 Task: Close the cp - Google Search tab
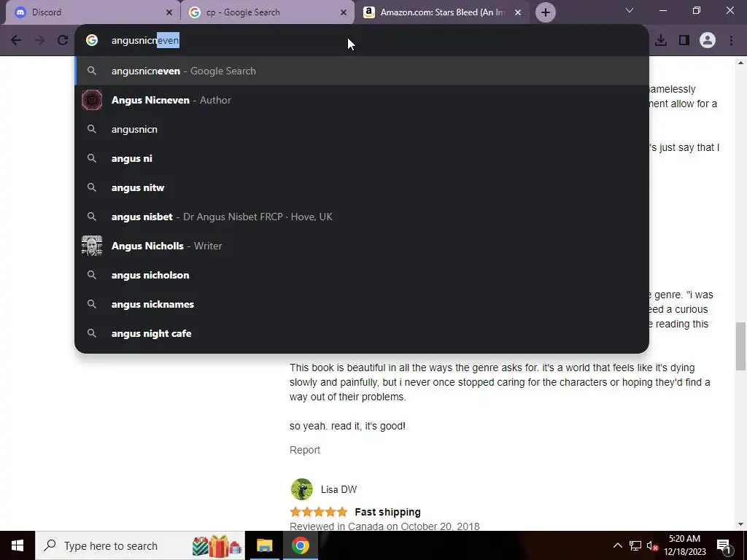344,13
